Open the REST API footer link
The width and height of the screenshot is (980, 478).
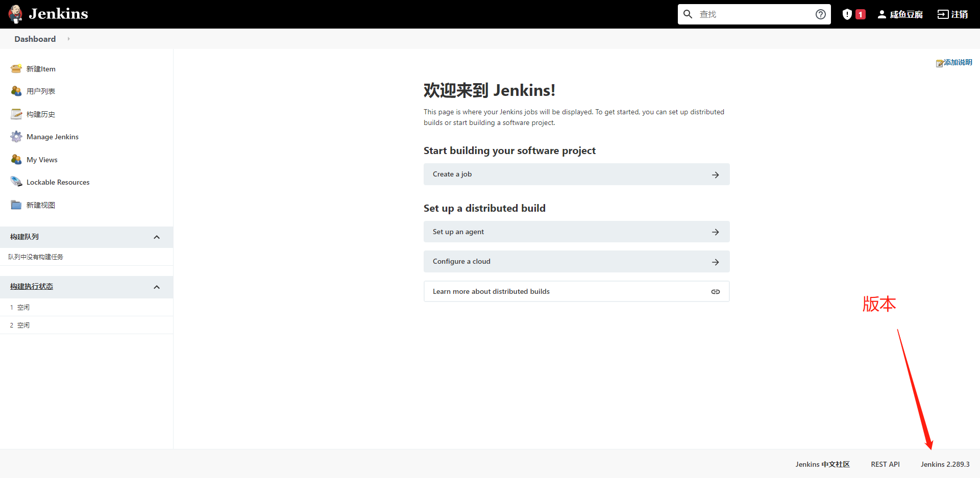(885, 464)
